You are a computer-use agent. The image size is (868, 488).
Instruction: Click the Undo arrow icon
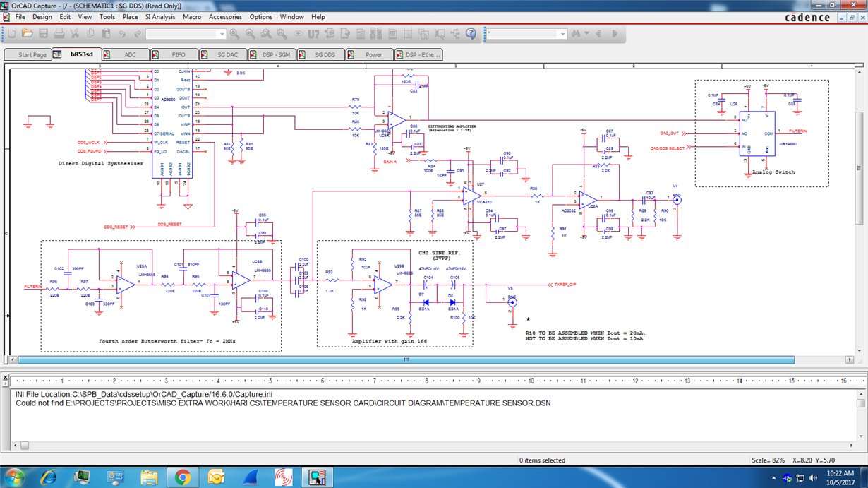[122, 33]
